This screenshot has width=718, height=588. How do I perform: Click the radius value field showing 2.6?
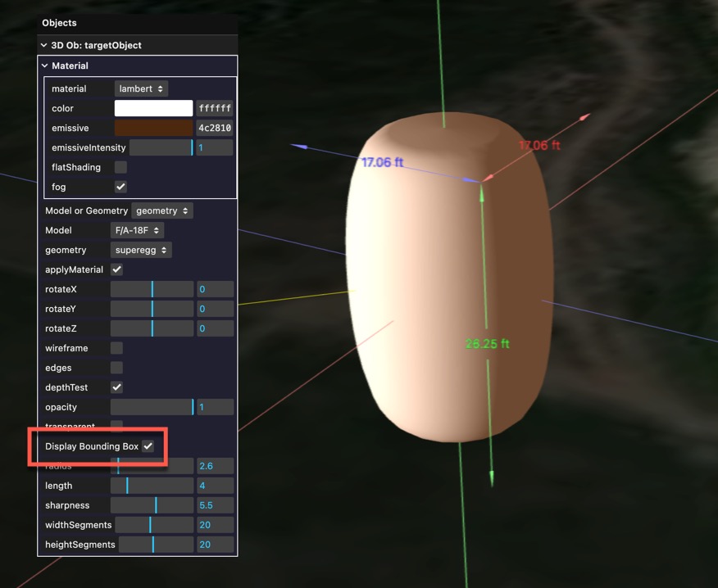point(214,466)
